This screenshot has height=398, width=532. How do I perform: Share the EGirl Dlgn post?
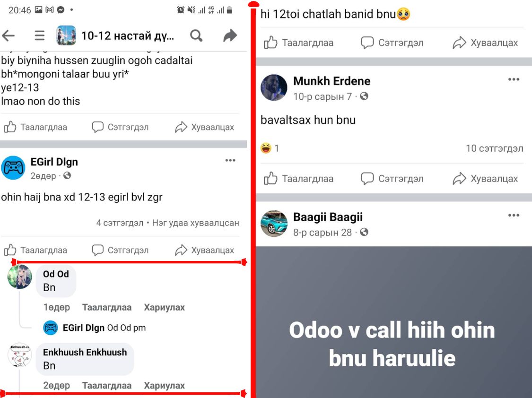coord(204,250)
